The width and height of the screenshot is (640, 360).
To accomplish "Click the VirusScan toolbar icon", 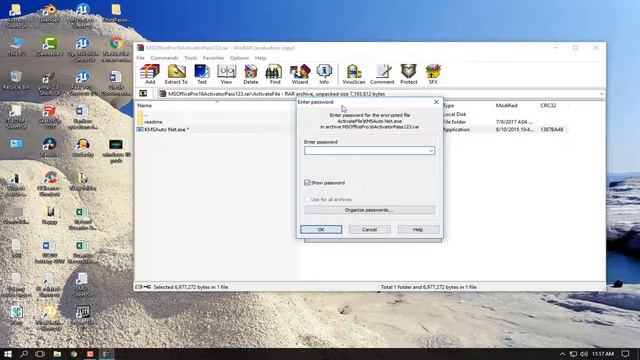I will pyautogui.click(x=353, y=74).
